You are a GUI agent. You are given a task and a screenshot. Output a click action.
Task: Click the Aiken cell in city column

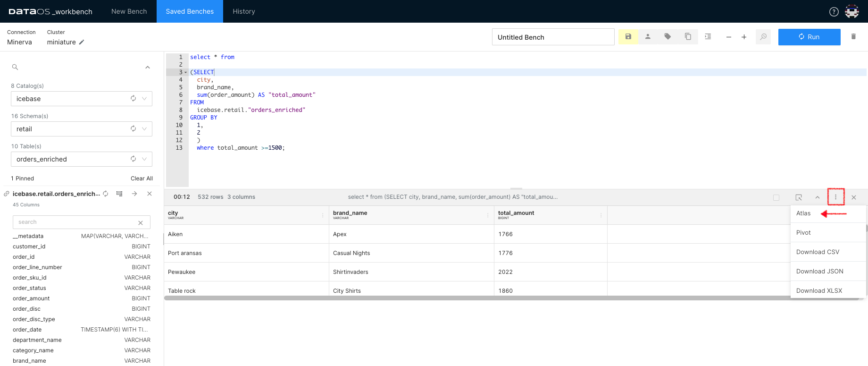click(246, 234)
